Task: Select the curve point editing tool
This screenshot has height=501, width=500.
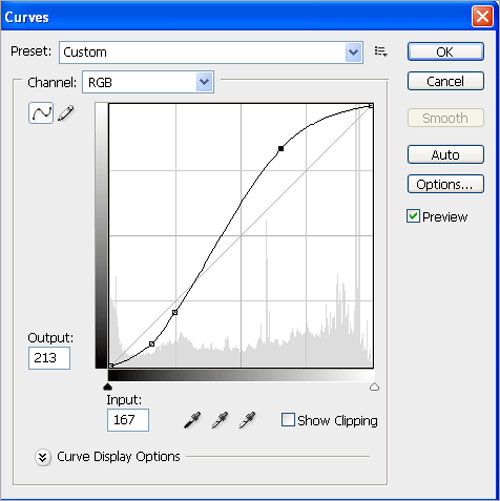Action: tap(41, 113)
